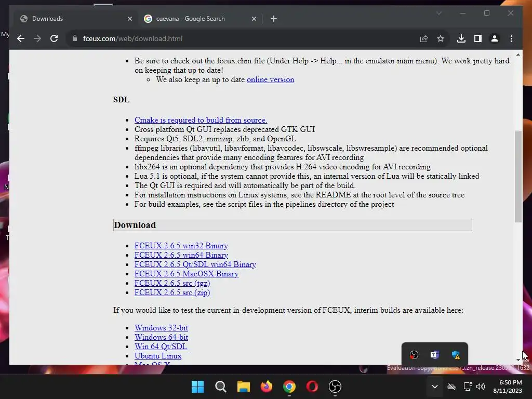The height and width of the screenshot is (399, 532).
Task: Open Microsoft Teams in the tray overflow
Action: tap(435, 355)
